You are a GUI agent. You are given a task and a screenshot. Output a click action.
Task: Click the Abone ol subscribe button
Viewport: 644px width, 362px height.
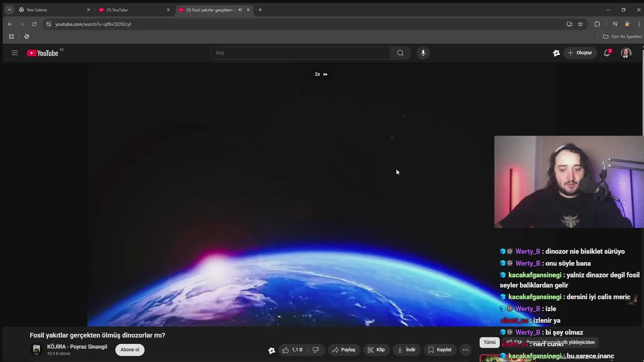(x=130, y=350)
